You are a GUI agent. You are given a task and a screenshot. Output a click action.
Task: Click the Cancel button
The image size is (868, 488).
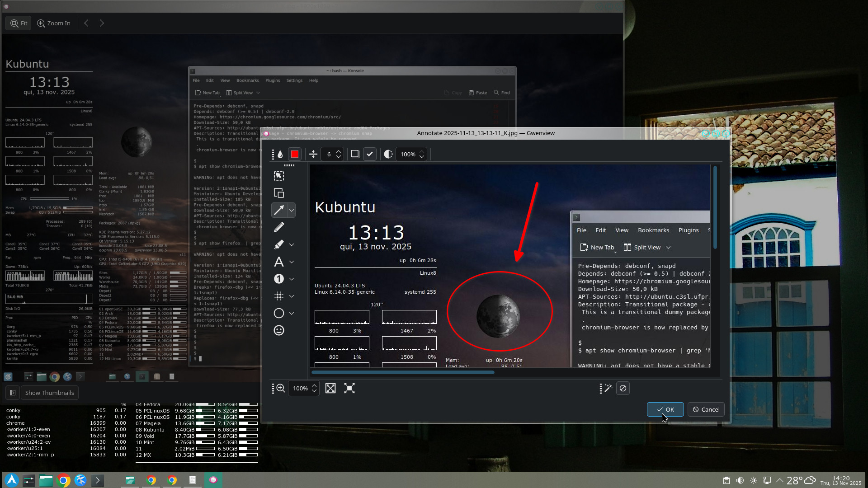coord(706,409)
